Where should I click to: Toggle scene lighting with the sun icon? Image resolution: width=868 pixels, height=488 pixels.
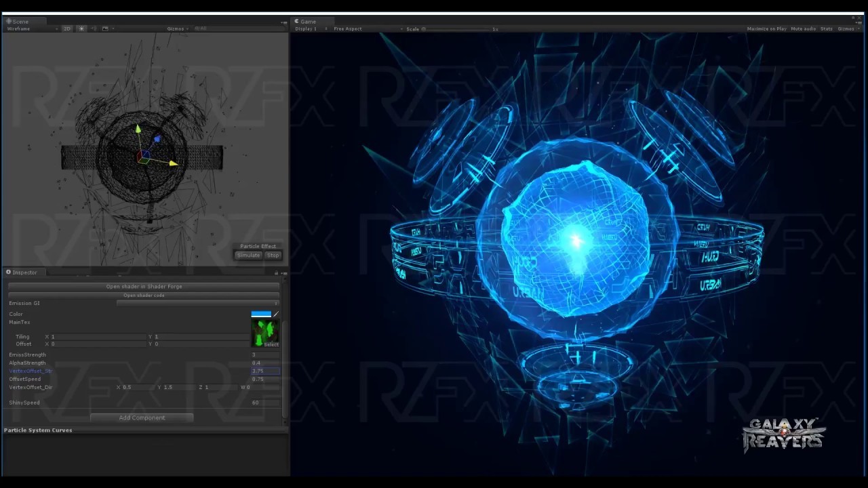[x=81, y=28]
